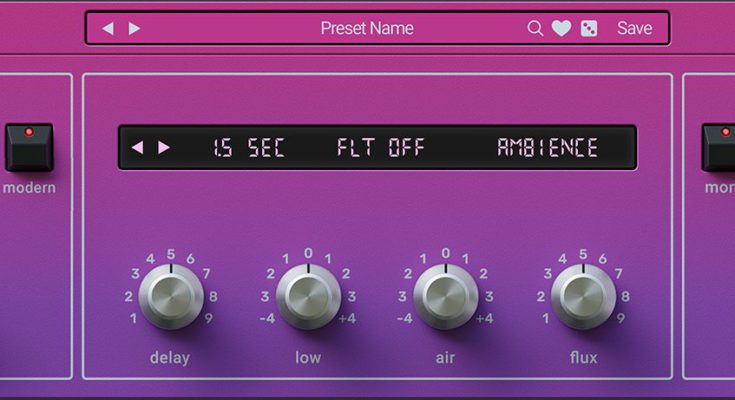Select previous program on LCD display
The height and width of the screenshot is (400, 735).
pyautogui.click(x=137, y=148)
